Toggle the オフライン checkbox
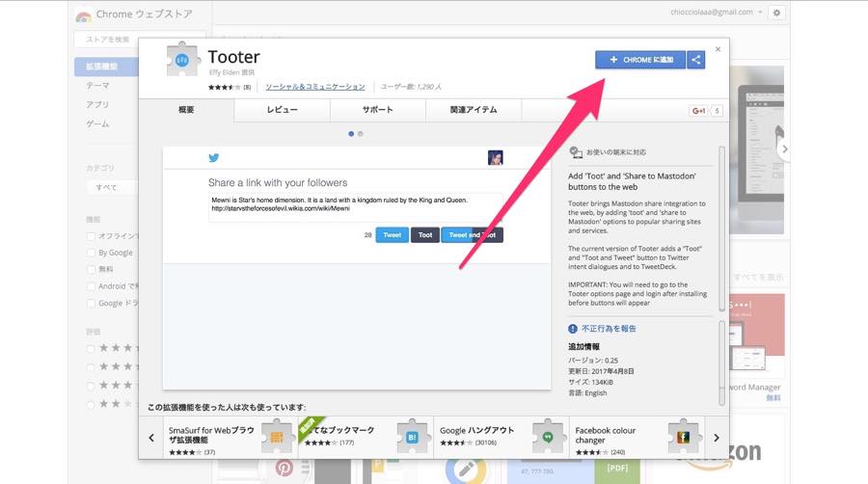Image resolution: width=868 pixels, height=484 pixels. (91, 236)
